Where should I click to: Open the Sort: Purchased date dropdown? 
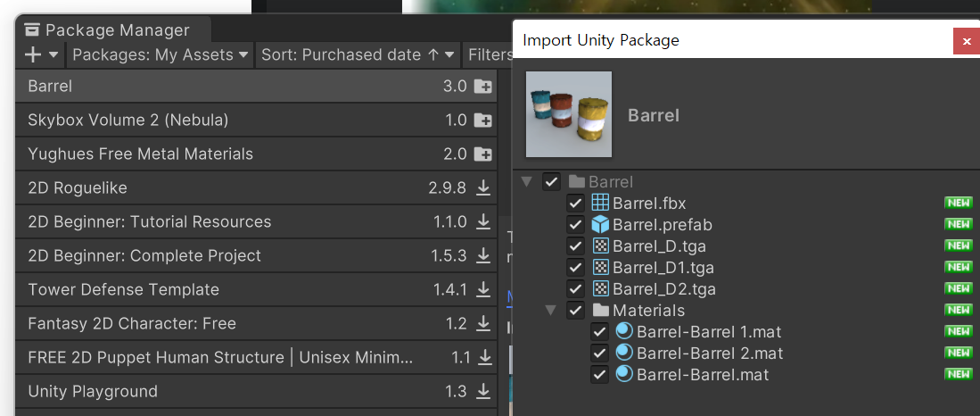[358, 55]
